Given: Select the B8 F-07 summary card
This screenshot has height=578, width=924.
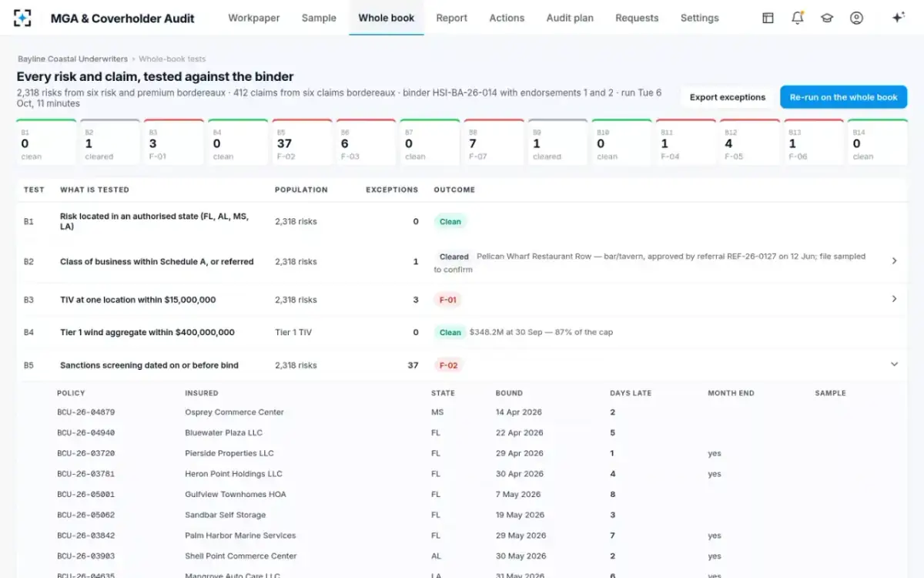Looking at the screenshot, I should (494, 143).
